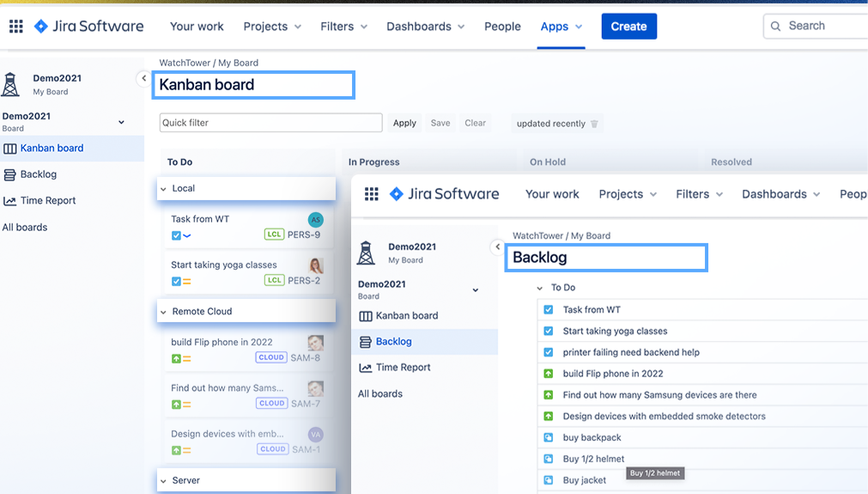Viewport: 868px width, 494px height.
Task: Click the medium priority icon on yoga classes card
Action: 187,281
